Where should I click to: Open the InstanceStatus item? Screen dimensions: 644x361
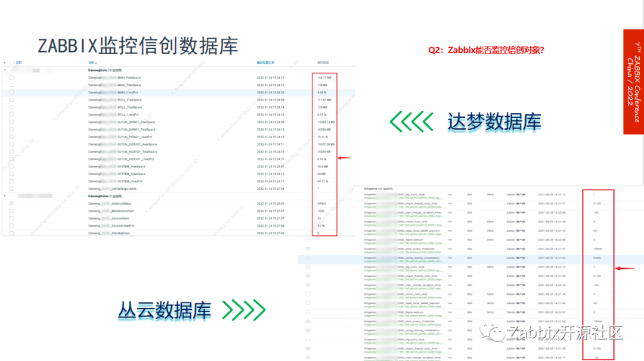110,204
